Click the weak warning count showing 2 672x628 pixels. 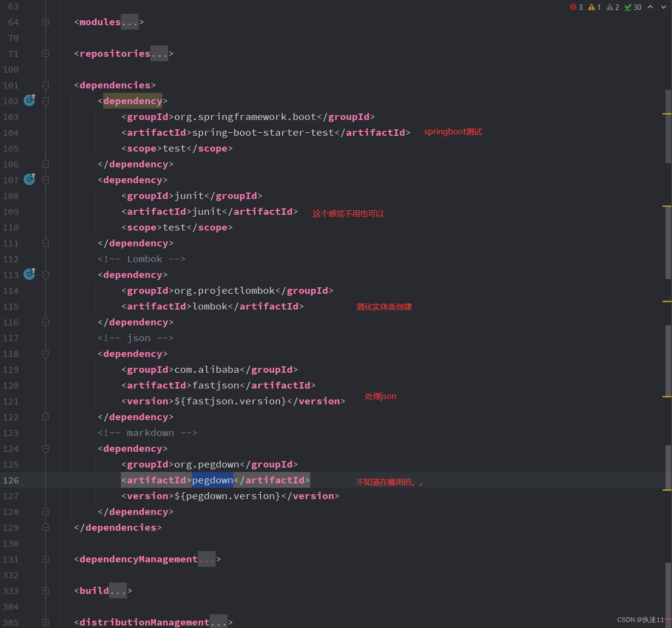pos(613,7)
